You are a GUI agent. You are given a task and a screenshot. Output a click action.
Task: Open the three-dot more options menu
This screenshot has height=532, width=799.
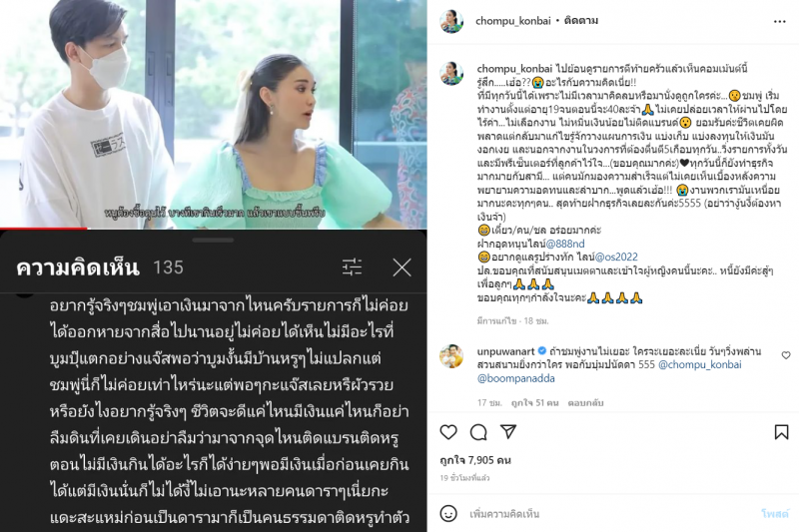(x=780, y=21)
